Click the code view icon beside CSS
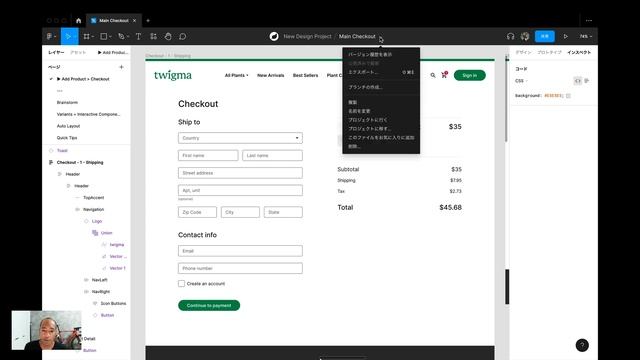 578,81
